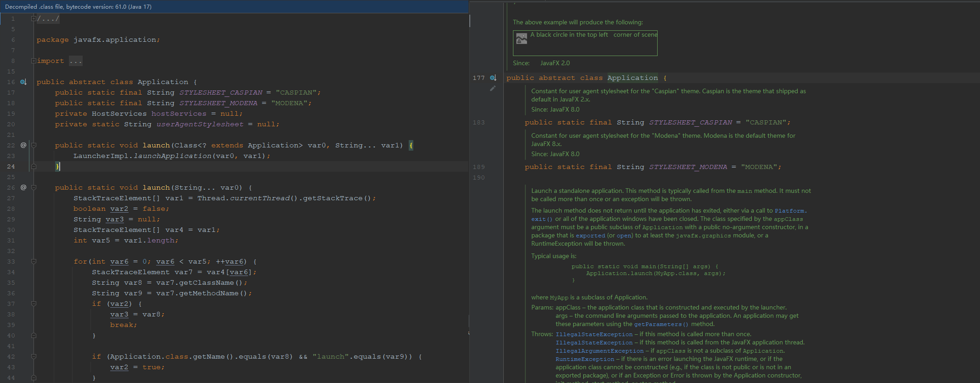Image resolution: width=980 pixels, height=383 pixels.
Task: Click the closing brace caret on line 24
Action: (x=58, y=166)
